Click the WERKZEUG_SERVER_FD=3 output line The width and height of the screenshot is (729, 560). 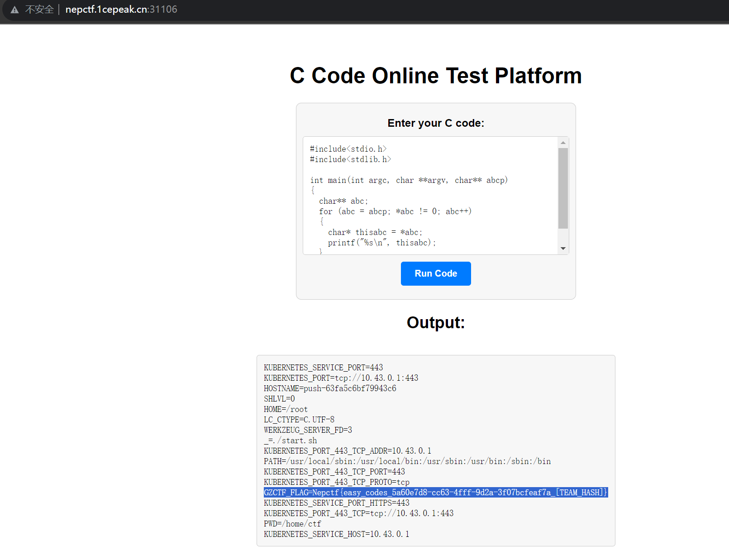point(308,430)
